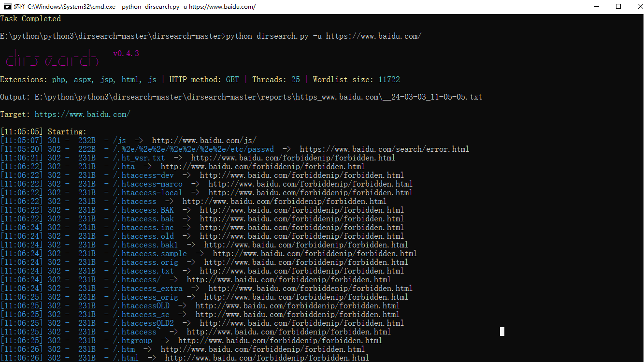Click the /.htaccess.BAK result path

coord(143,210)
